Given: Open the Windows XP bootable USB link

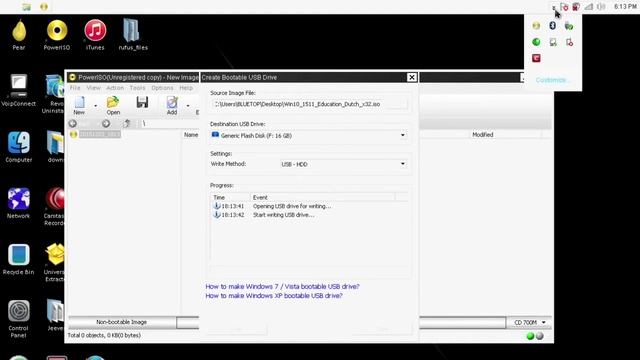Looking at the screenshot, I should coord(274,296).
